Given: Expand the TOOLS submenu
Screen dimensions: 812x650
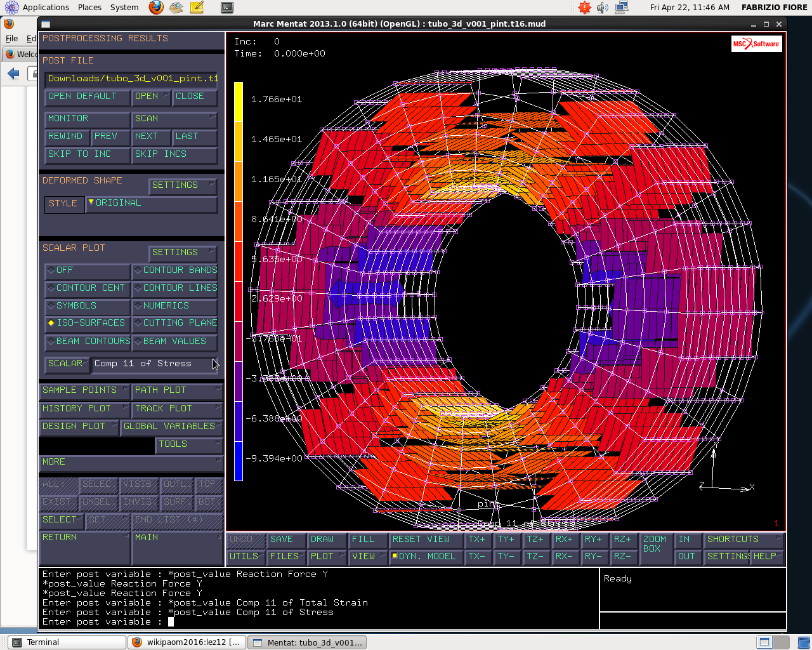Looking at the screenshot, I should pyautogui.click(x=189, y=444).
